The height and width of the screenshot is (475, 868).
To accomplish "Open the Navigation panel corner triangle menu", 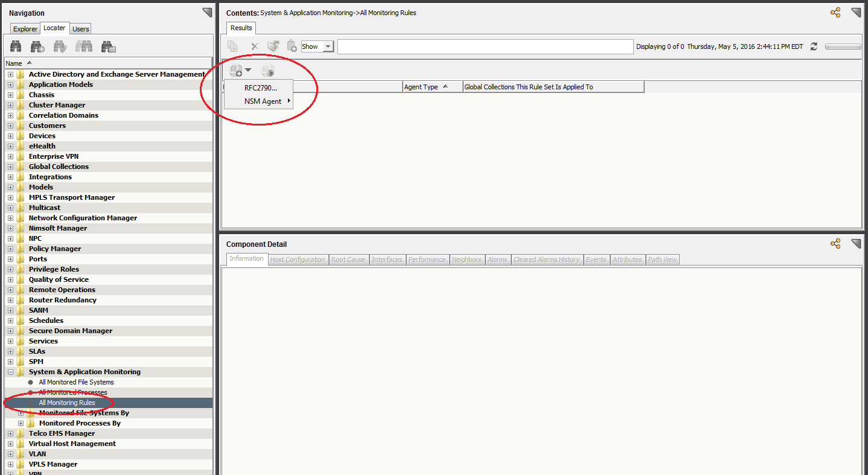I will click(x=207, y=13).
